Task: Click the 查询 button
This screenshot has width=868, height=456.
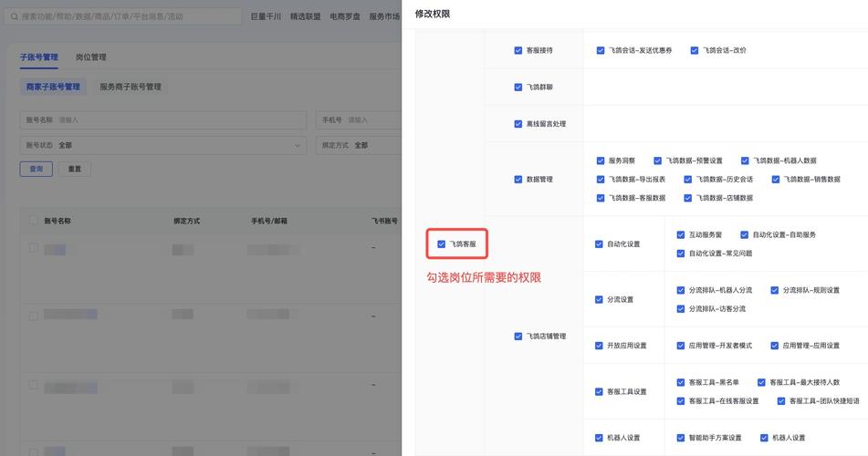Action: [36, 169]
